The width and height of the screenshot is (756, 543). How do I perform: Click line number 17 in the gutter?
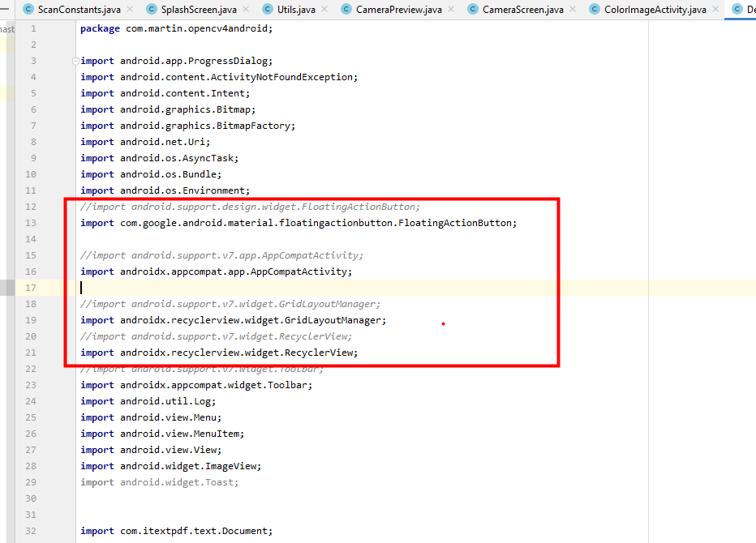click(31, 288)
